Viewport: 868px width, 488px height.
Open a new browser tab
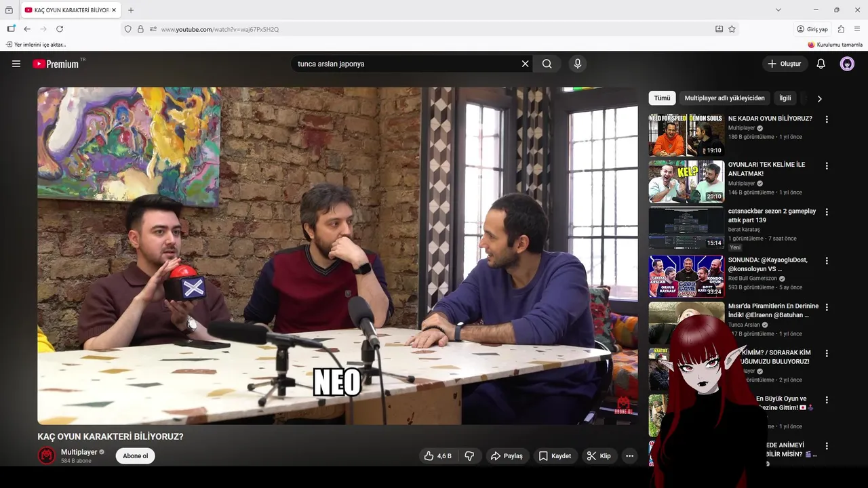pos(131,10)
